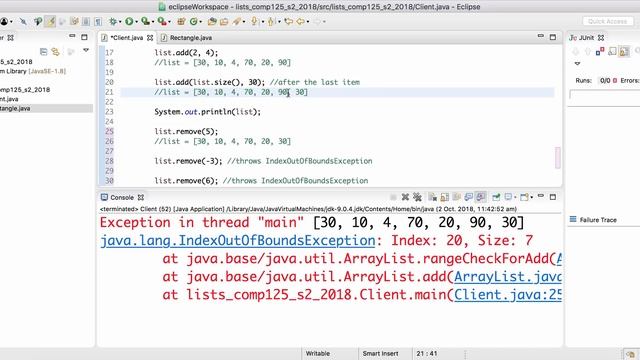This screenshot has width=640, height=360.
Task: Click the System.out.println(list); code line
Action: [207, 112]
